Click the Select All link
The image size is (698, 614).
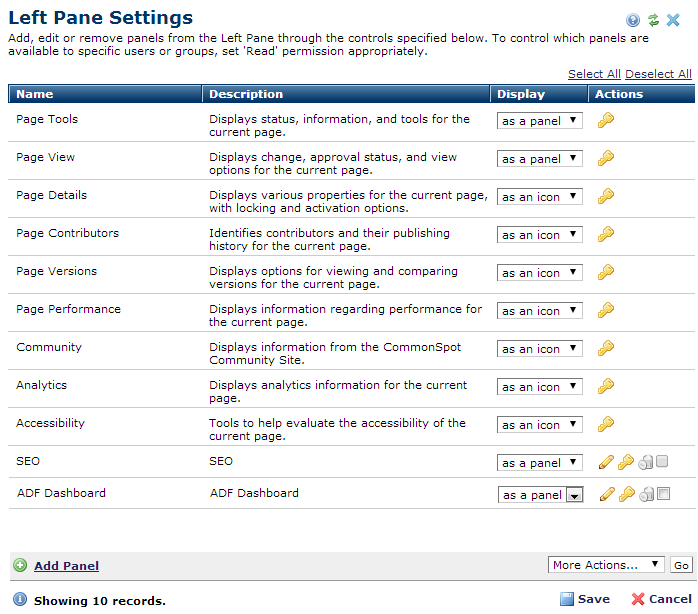pos(594,74)
